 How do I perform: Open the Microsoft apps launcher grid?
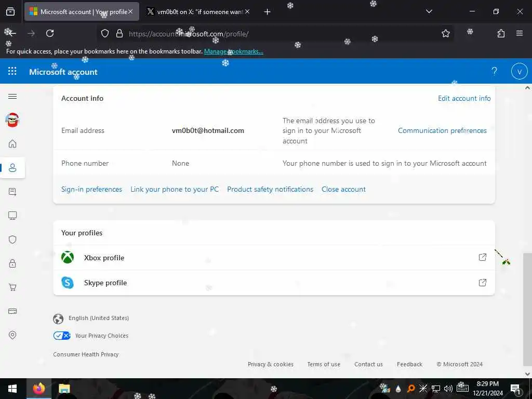(x=12, y=71)
